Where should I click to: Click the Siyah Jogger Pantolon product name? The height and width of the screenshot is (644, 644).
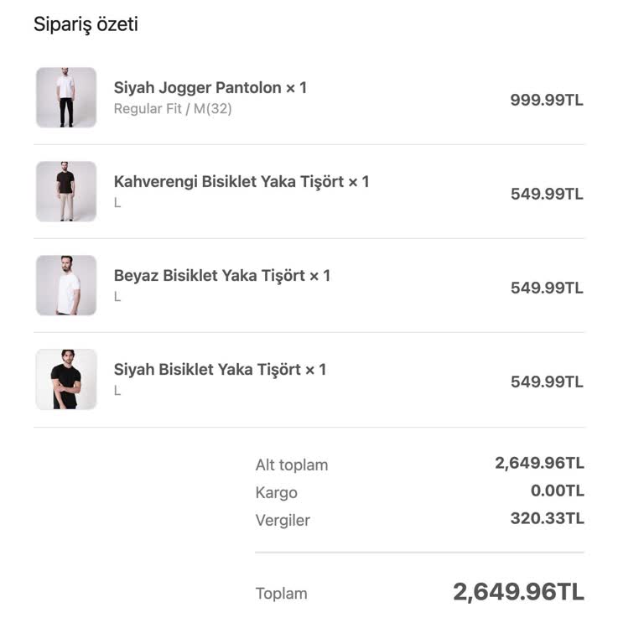pos(210,87)
